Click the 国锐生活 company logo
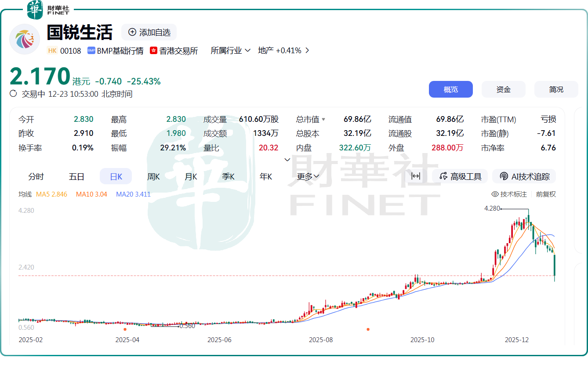 click(25, 40)
